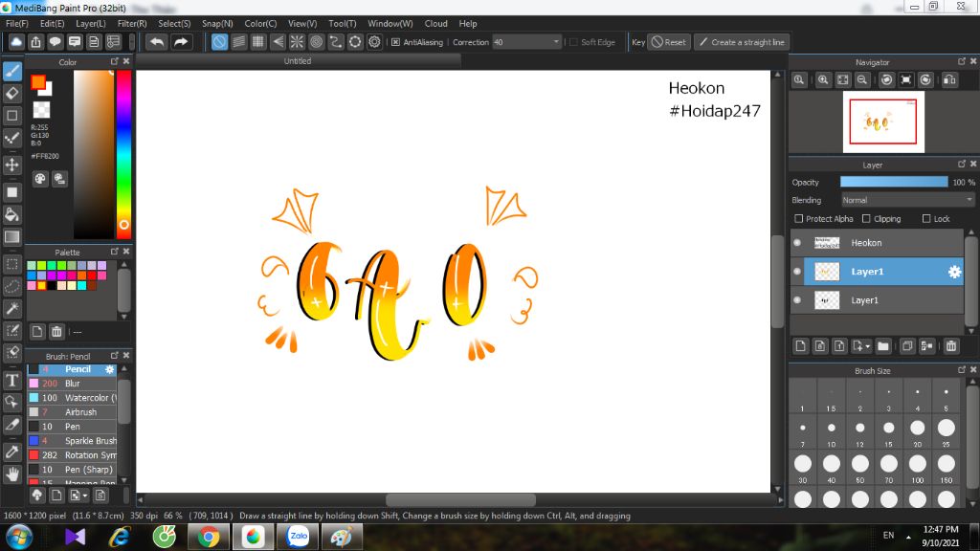
Task: Zoom in on the Navigator
Action: 823,80
